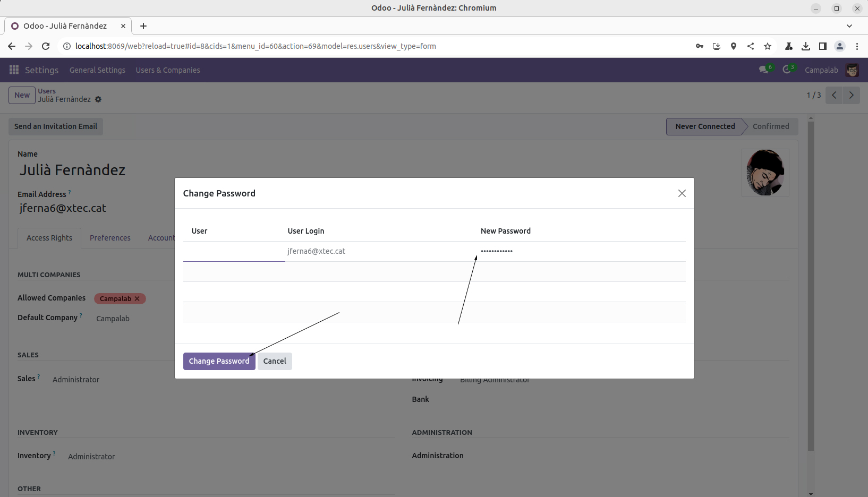Click the gear actions icon beside Julià Fernàndez
Viewport: 868px width, 497px height.
click(x=98, y=99)
